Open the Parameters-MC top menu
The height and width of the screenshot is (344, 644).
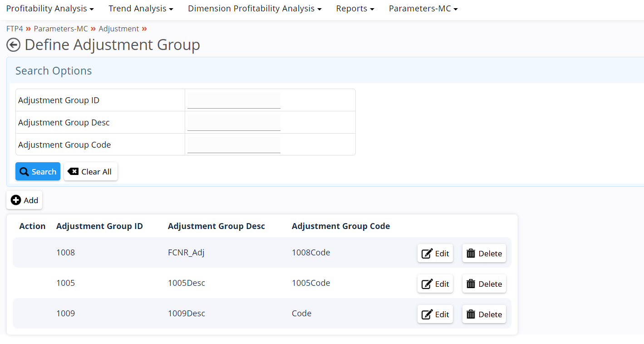(x=423, y=9)
